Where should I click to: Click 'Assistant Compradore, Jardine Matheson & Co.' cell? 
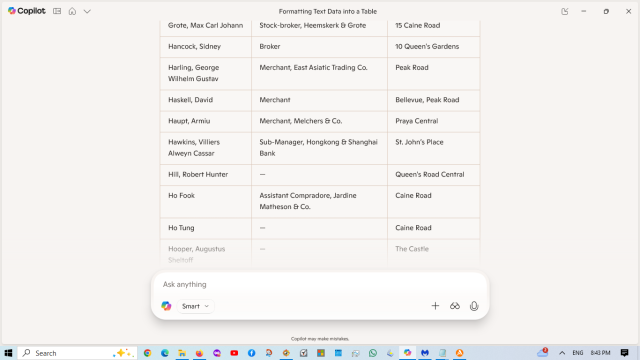319,201
